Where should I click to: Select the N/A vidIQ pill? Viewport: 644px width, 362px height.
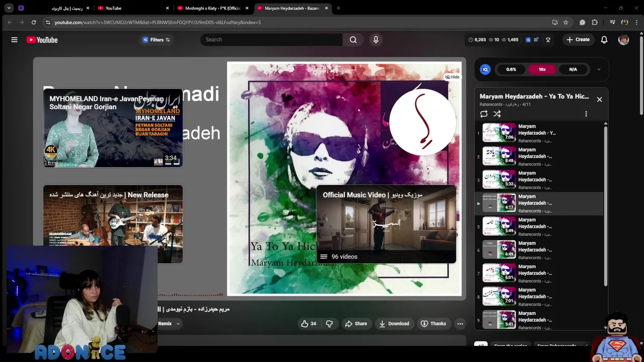click(573, 69)
